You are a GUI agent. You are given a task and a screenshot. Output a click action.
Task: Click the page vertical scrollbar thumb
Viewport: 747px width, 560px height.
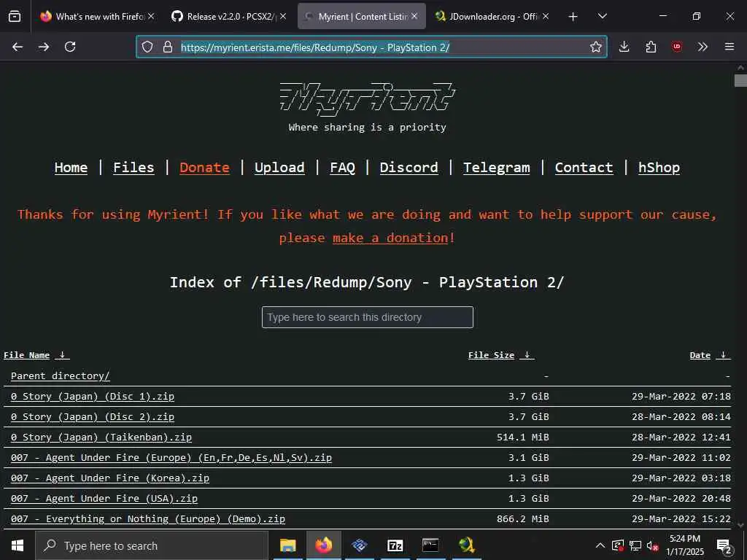pyautogui.click(x=740, y=80)
